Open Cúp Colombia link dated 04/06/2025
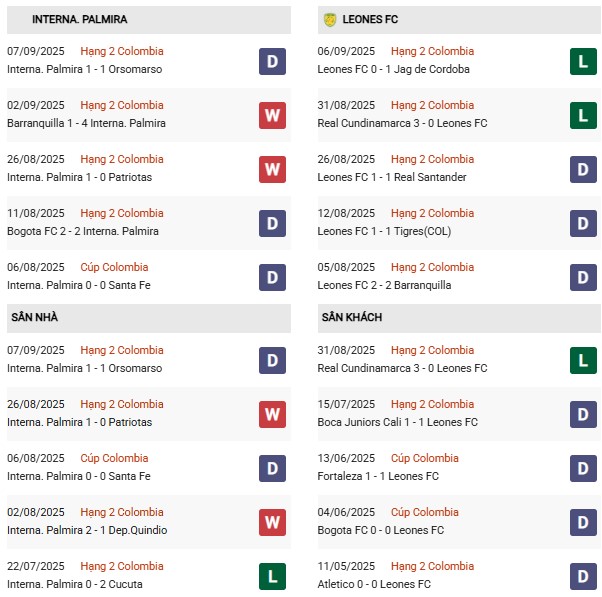 (x=425, y=512)
